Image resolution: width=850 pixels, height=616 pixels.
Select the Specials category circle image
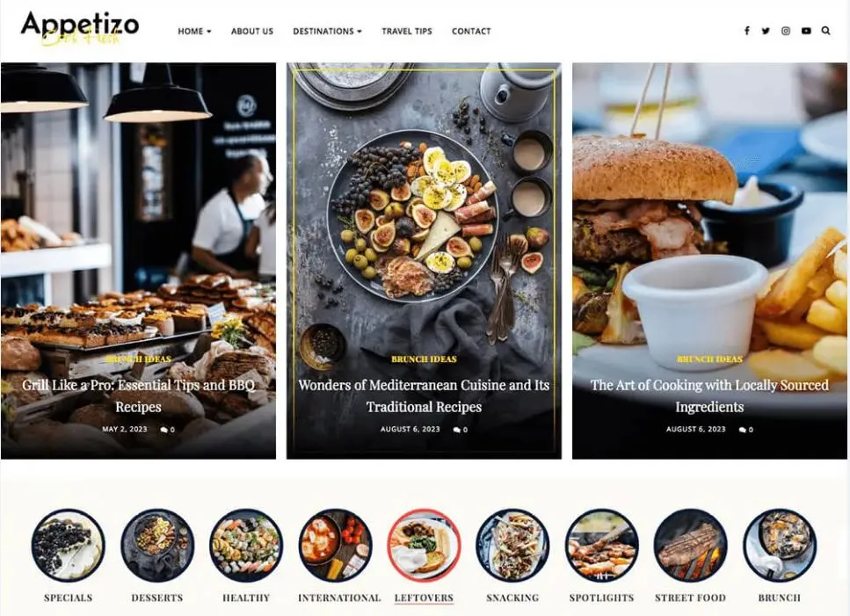69,545
